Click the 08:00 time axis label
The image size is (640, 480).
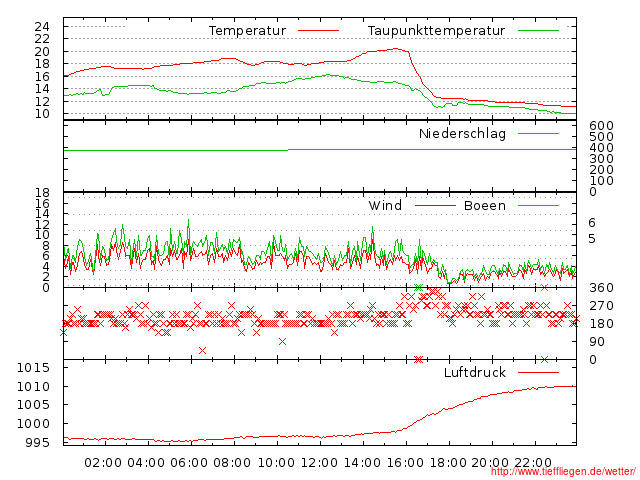[x=232, y=463]
